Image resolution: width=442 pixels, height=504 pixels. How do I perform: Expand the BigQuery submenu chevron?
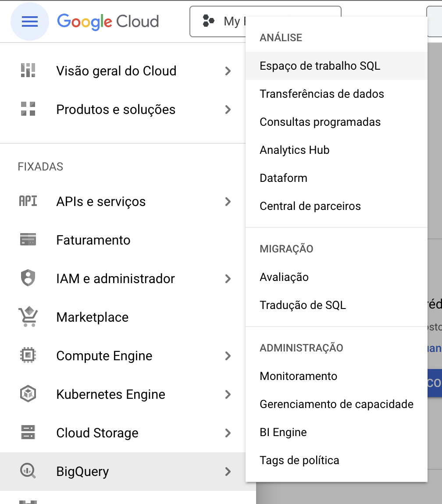[228, 472]
